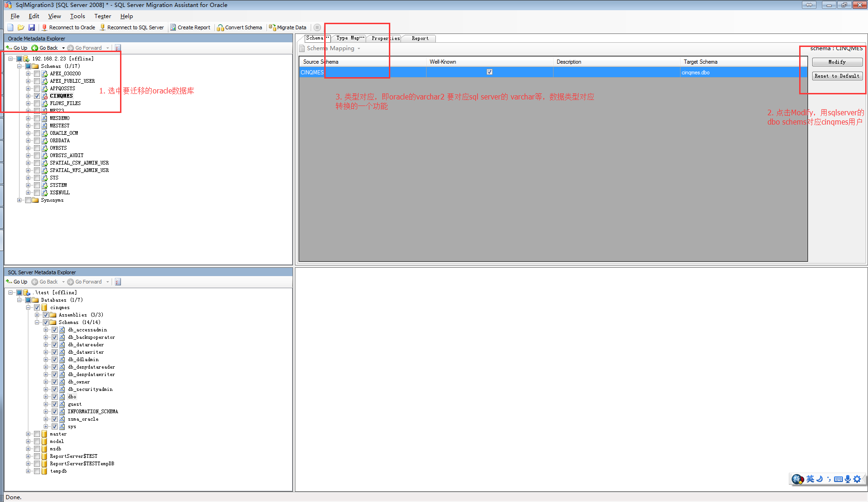Check the master database checkbox
Screen dimensions: 868x502
coord(37,434)
